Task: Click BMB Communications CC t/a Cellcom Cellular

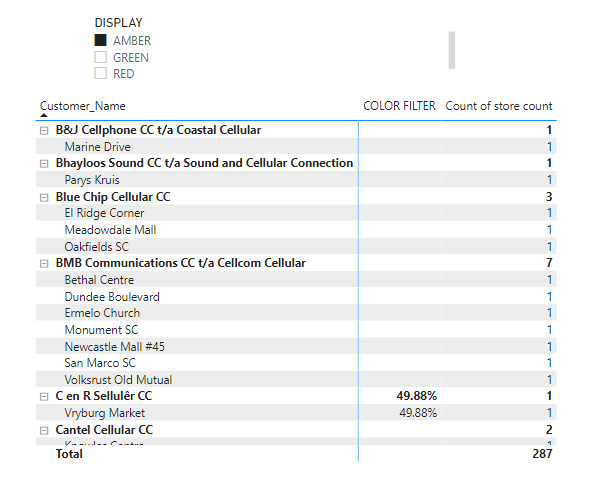Action: point(181,263)
